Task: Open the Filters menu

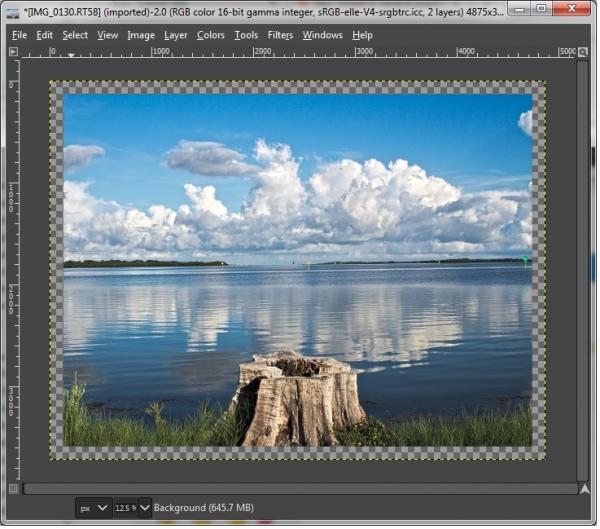Action: [281, 35]
